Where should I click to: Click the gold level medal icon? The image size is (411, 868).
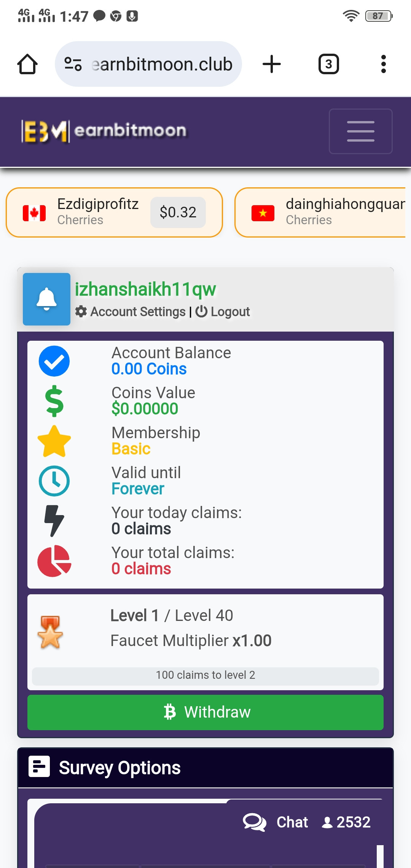click(50, 632)
